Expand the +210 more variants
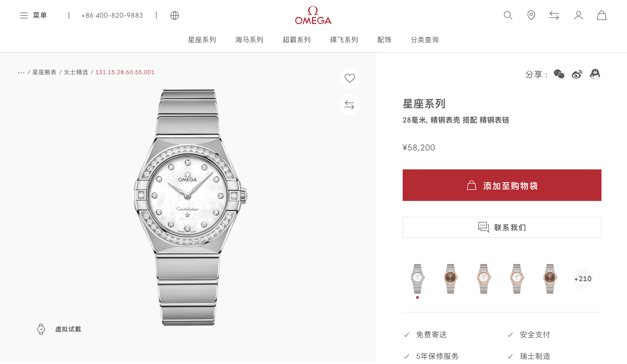The image size is (627, 364). coord(583,279)
